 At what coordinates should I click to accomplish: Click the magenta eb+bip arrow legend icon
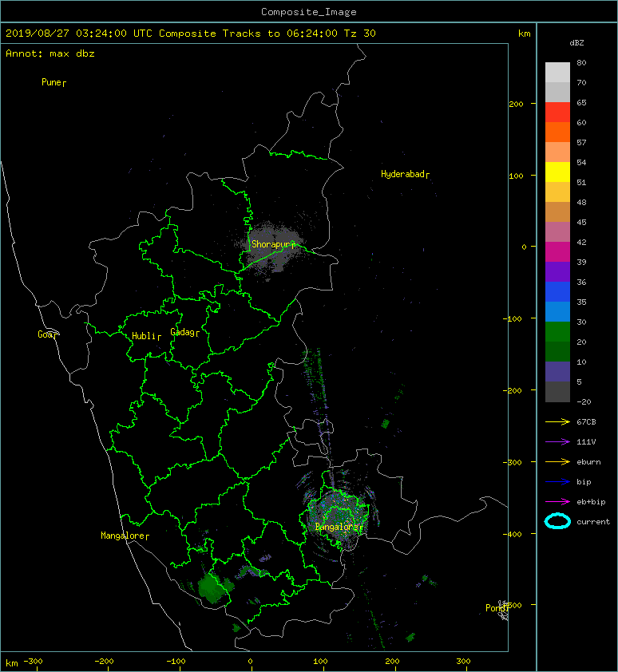coord(557,502)
